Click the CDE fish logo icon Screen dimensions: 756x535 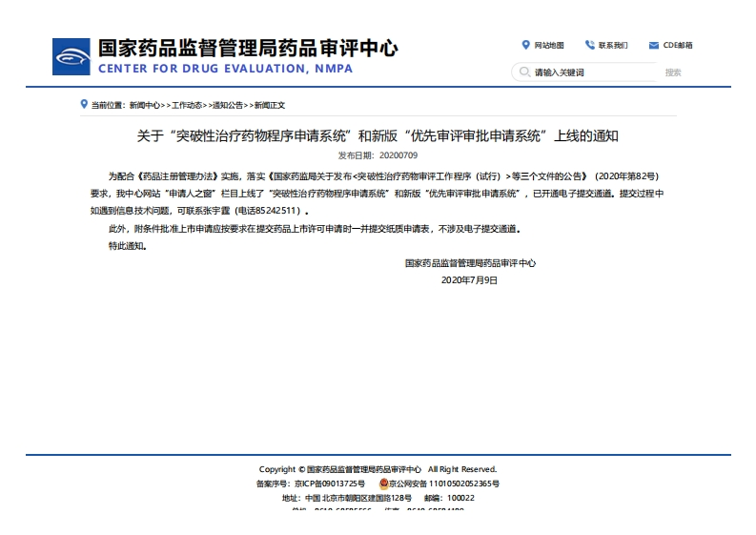71,56
